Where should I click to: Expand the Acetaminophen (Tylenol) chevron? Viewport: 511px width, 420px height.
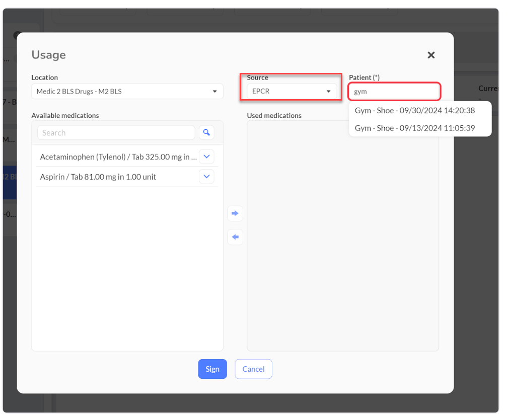(x=206, y=157)
